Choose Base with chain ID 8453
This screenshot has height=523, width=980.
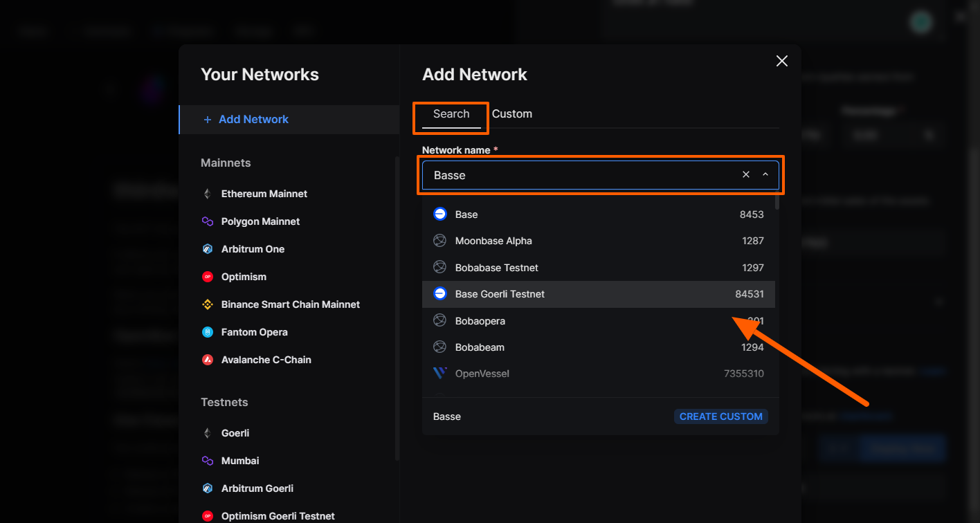coord(599,214)
